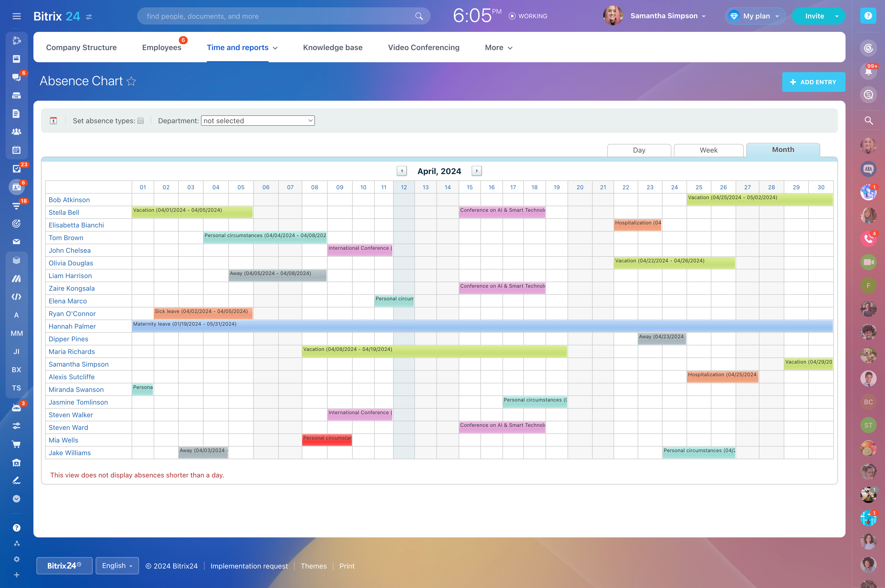
Task: Click the notifications bell icon
Action: (868, 71)
